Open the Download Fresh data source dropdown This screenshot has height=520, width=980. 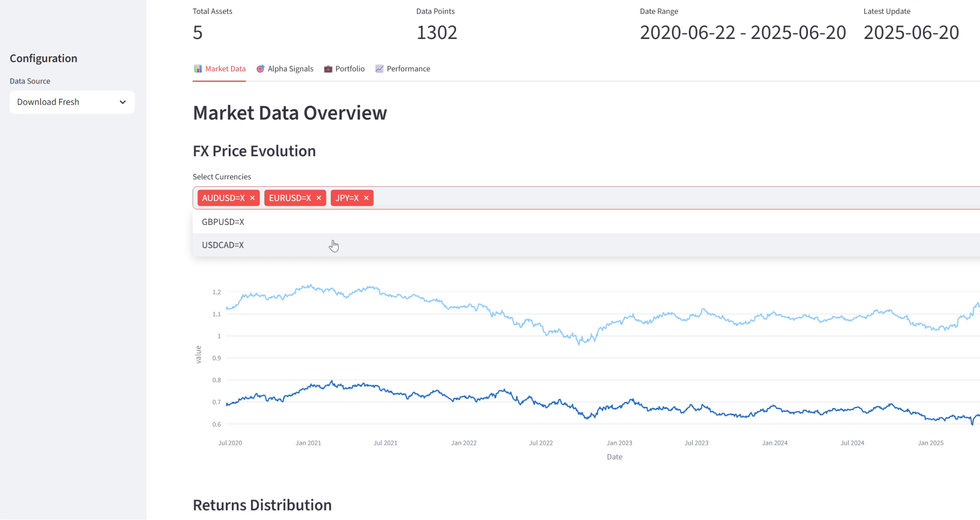click(x=72, y=102)
